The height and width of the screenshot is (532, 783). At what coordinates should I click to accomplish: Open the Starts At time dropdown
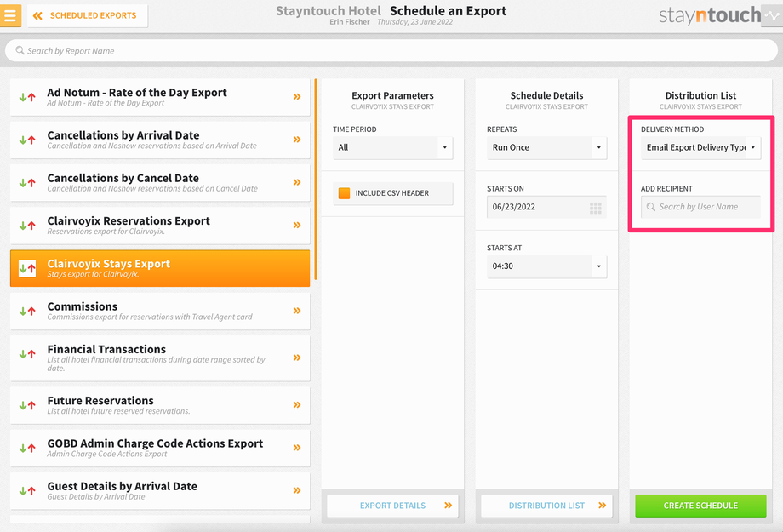coord(546,266)
